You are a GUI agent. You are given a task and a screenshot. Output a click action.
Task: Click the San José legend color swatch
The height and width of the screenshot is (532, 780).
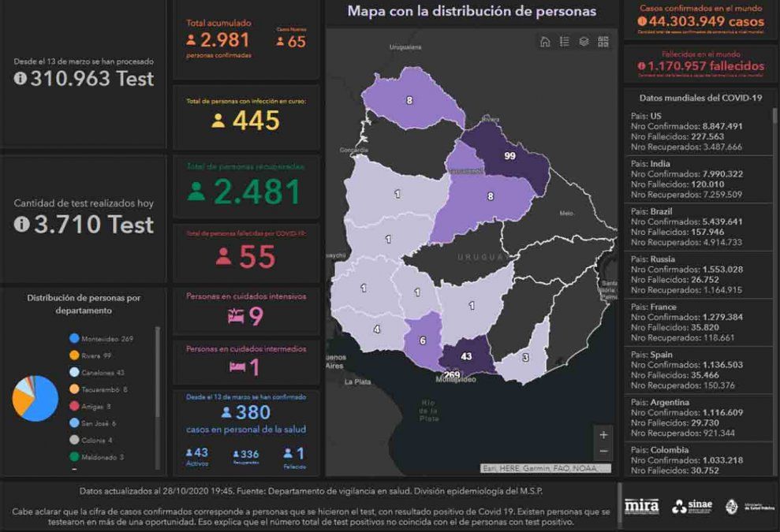click(x=74, y=423)
